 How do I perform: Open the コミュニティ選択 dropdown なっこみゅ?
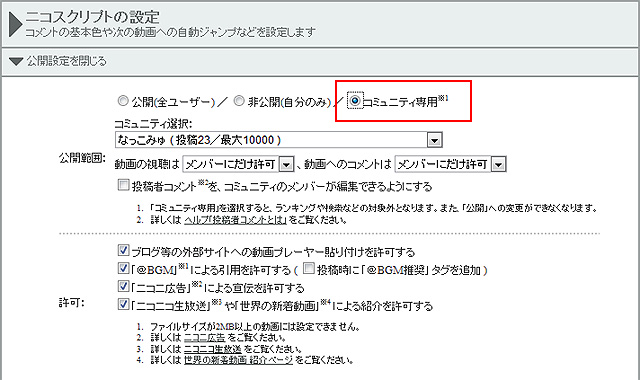coord(279,140)
